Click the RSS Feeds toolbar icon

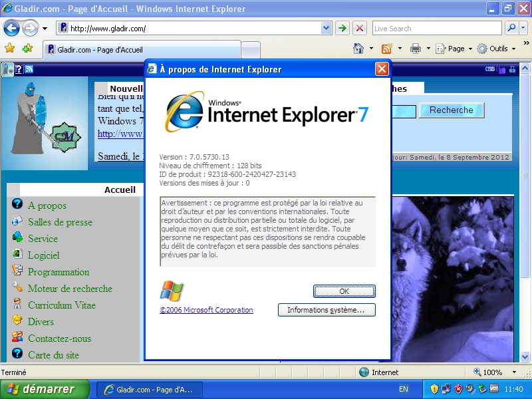point(387,49)
